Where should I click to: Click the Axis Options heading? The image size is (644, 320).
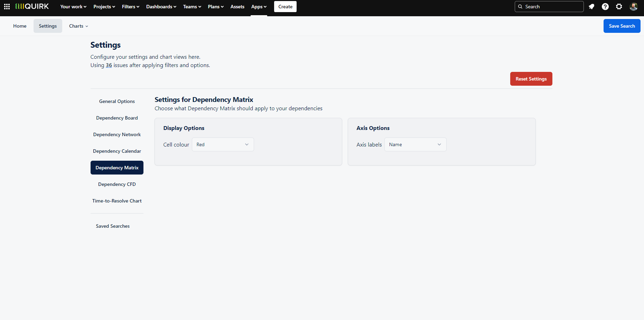pyautogui.click(x=373, y=128)
